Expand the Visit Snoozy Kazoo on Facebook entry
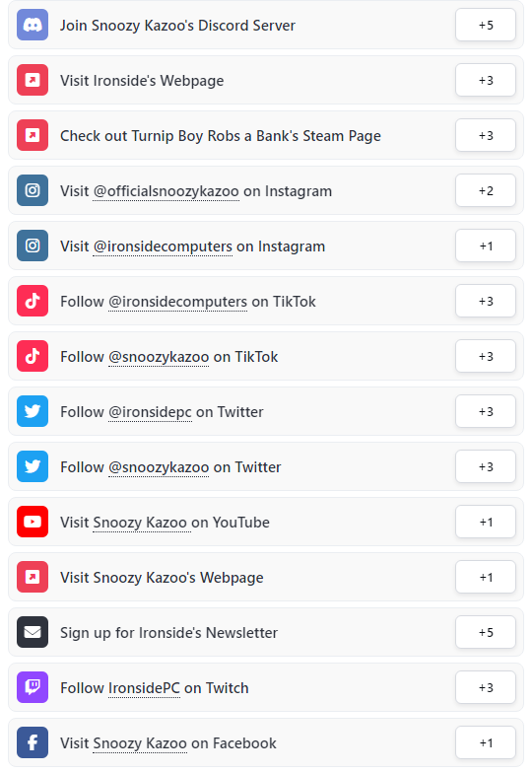 point(266,742)
